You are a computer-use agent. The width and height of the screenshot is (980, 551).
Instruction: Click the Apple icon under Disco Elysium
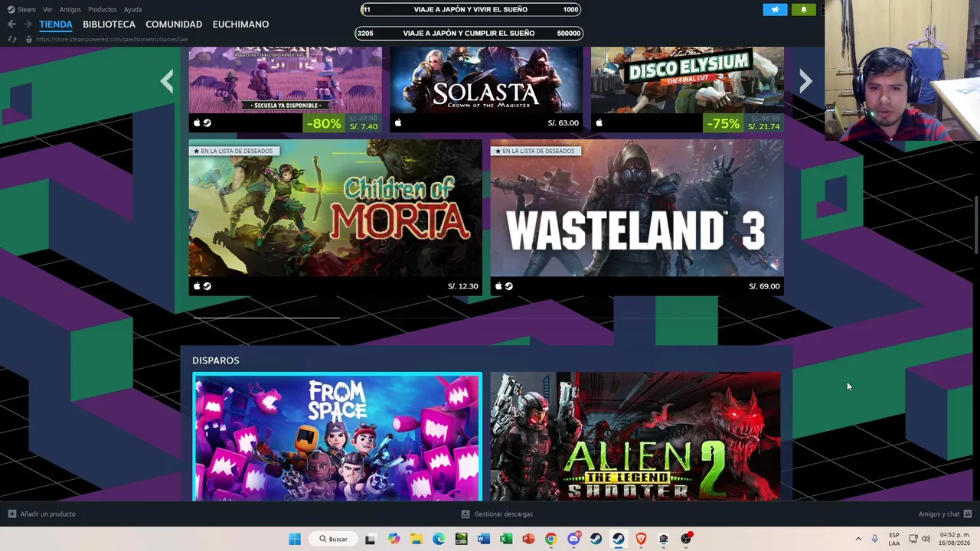[x=599, y=122]
